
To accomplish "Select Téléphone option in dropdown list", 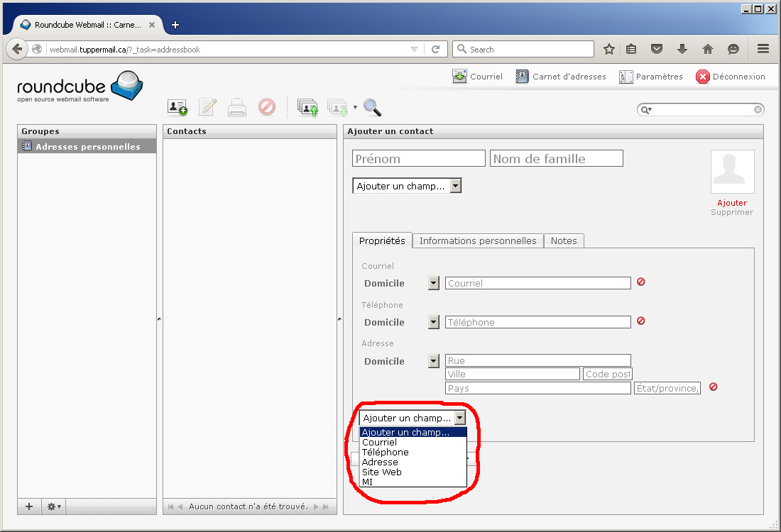I will pyautogui.click(x=385, y=452).
